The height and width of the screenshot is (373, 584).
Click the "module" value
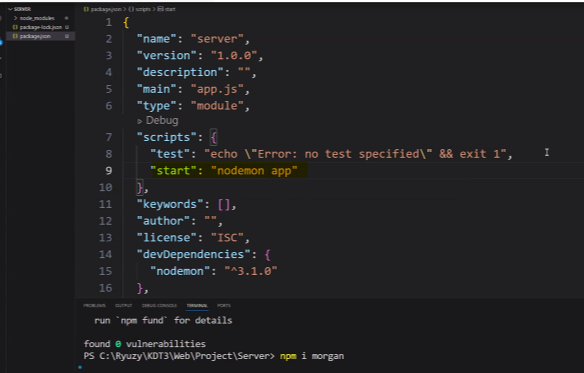click(x=217, y=106)
